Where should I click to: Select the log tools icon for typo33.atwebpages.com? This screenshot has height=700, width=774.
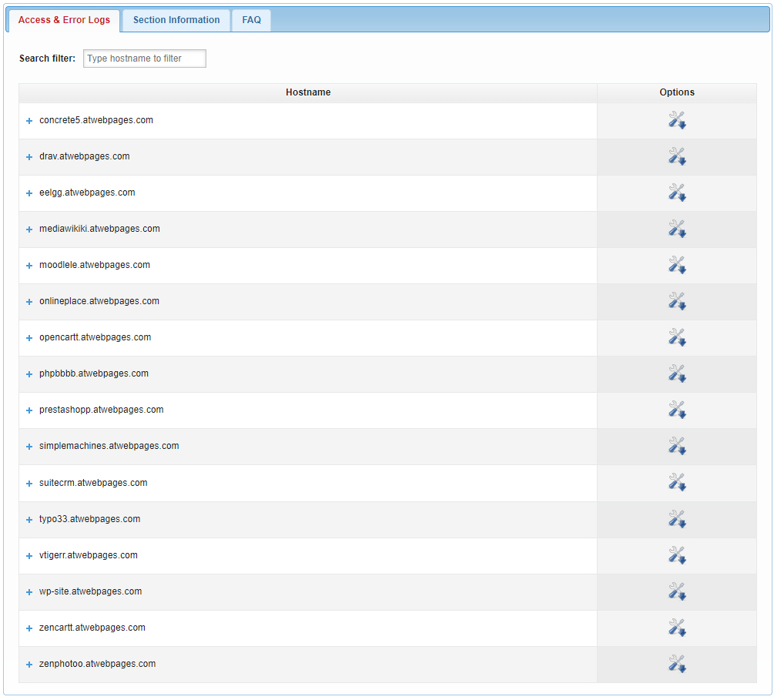(x=677, y=518)
